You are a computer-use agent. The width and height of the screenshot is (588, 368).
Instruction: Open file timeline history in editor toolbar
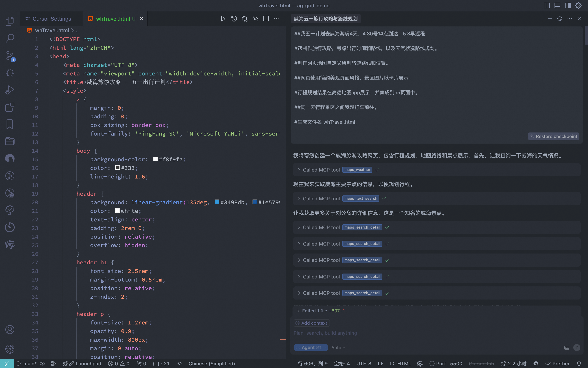(x=234, y=19)
